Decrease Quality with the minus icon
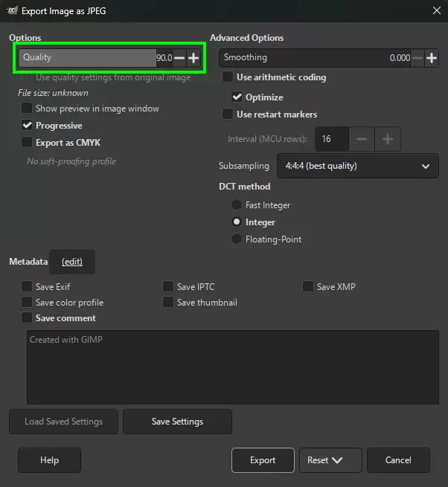 tap(179, 58)
